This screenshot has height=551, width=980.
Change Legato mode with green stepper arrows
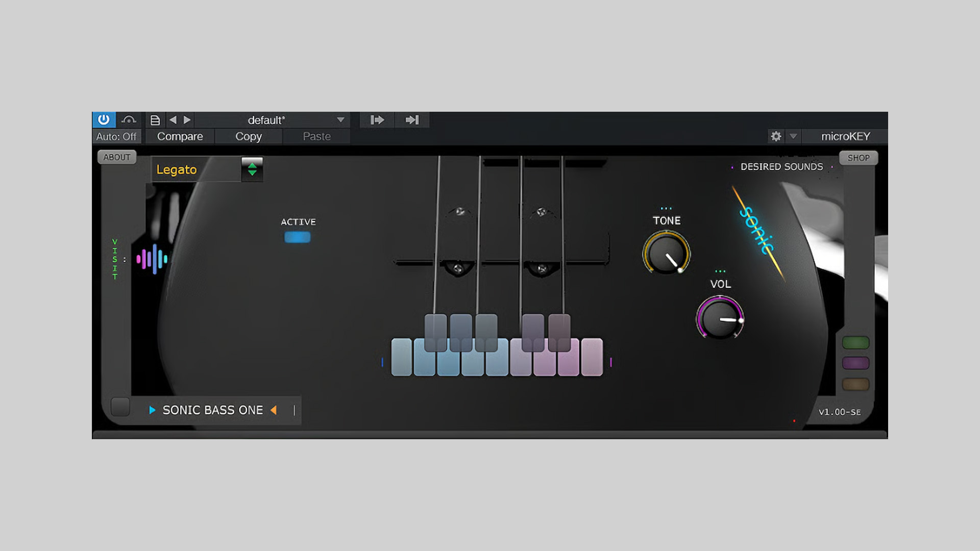tap(252, 169)
